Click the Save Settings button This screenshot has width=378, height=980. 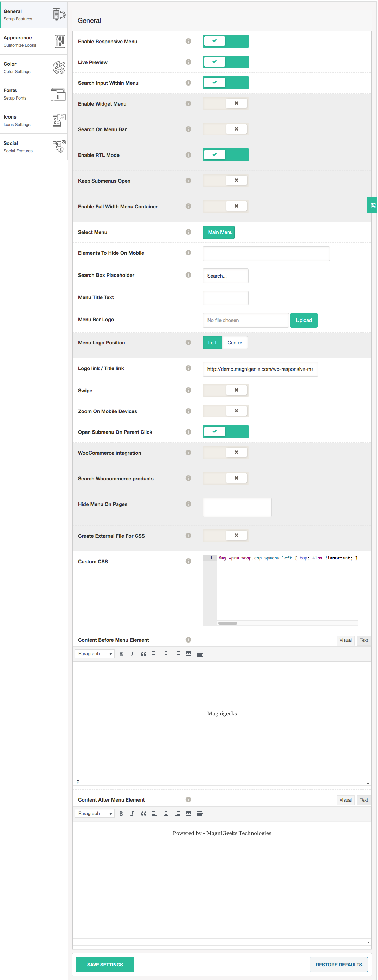coord(105,965)
